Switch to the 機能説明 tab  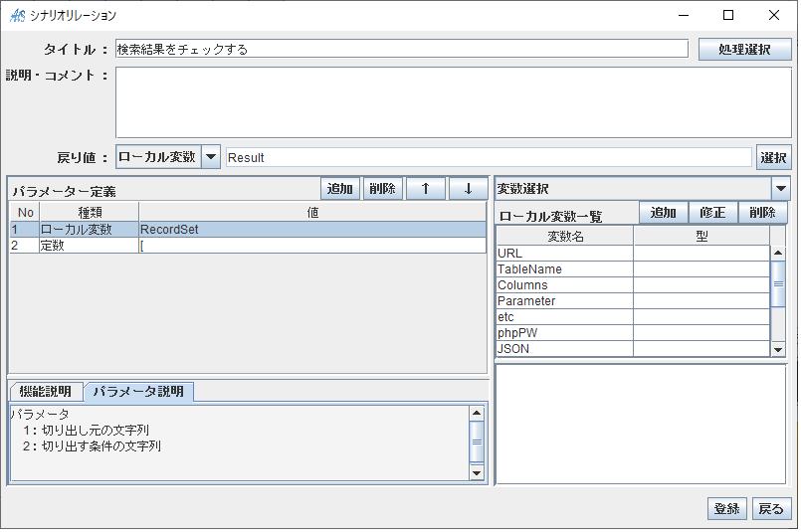[46, 392]
